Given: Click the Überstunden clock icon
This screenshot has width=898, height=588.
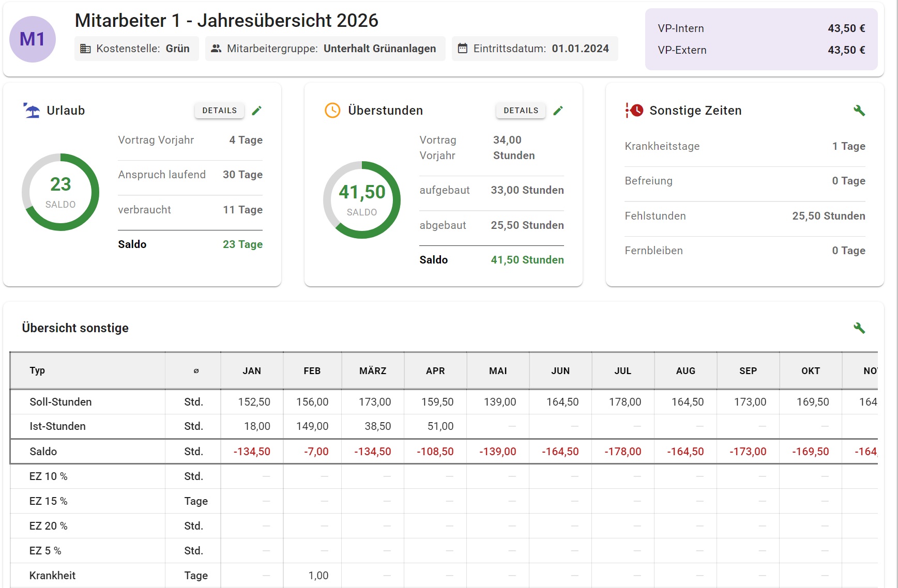Looking at the screenshot, I should click(x=332, y=111).
